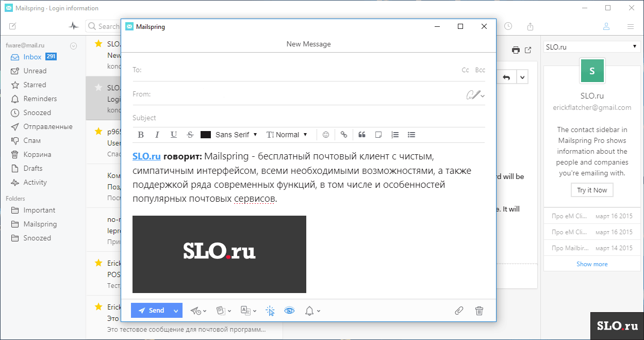Discard the draft with trash icon

pos(479,311)
